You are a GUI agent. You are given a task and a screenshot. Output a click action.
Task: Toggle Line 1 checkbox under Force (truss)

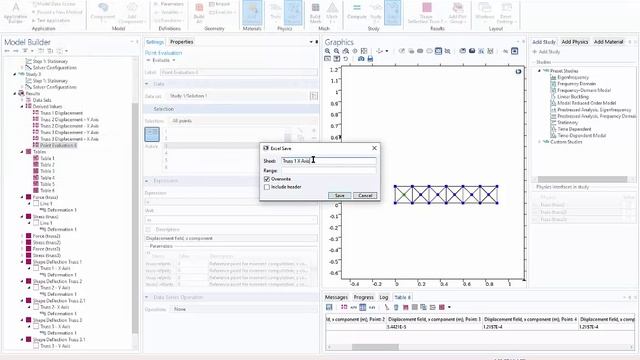36,203
